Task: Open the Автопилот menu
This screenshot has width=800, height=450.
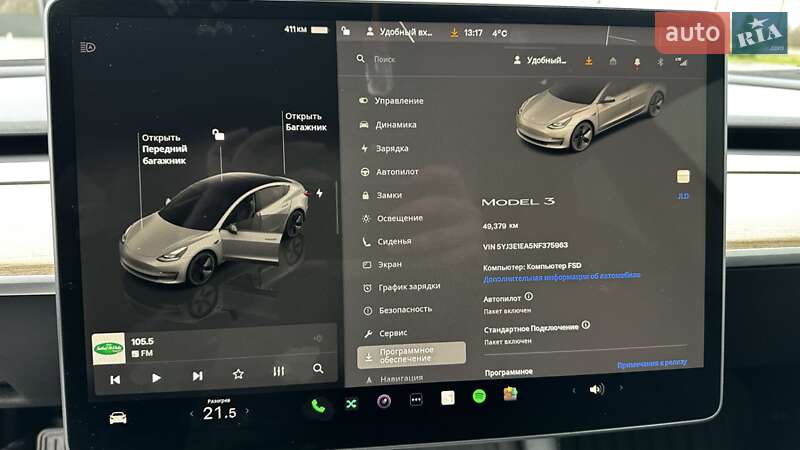Action: 390,172
